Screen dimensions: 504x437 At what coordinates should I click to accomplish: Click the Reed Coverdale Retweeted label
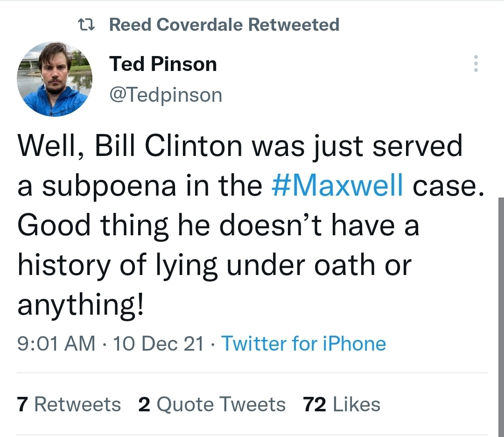pyautogui.click(x=224, y=25)
